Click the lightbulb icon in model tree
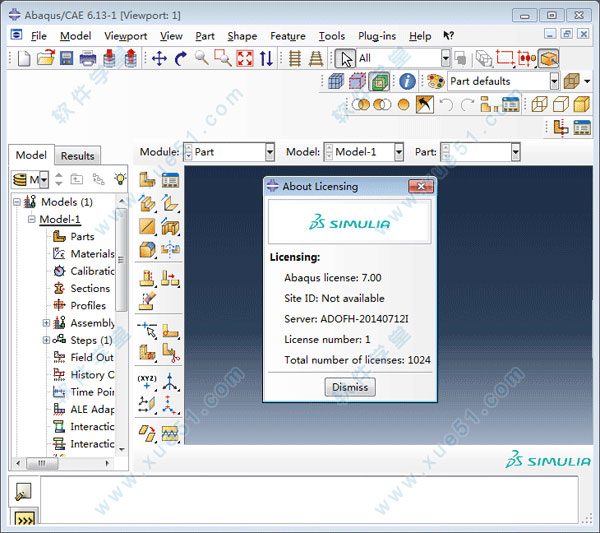The image size is (600, 533). point(120,179)
